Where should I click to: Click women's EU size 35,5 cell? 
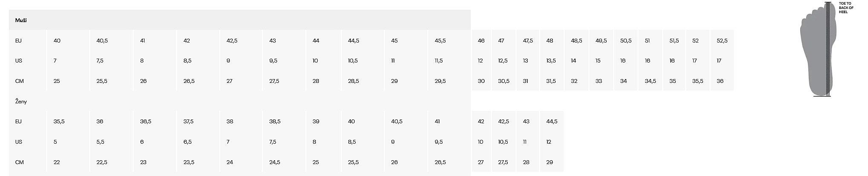coord(59,122)
